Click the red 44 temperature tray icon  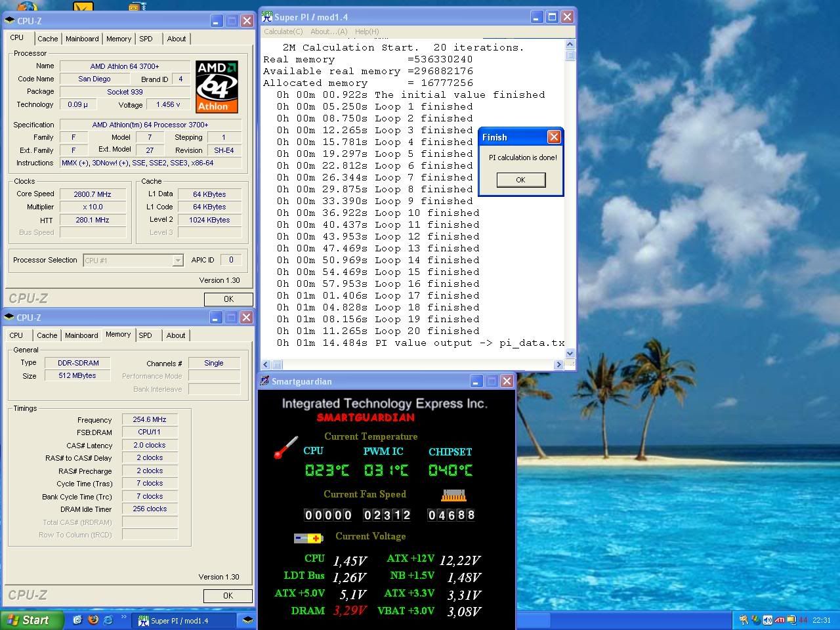803,620
